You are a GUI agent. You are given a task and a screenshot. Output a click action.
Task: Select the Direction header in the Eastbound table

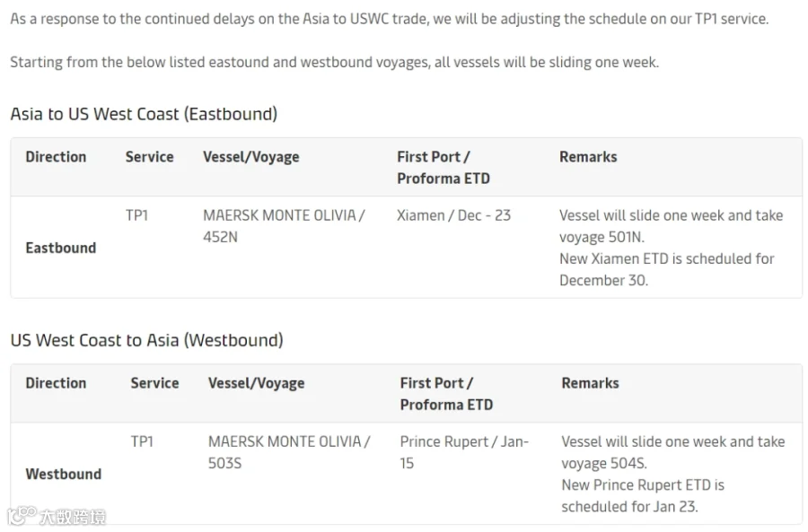[x=56, y=157]
